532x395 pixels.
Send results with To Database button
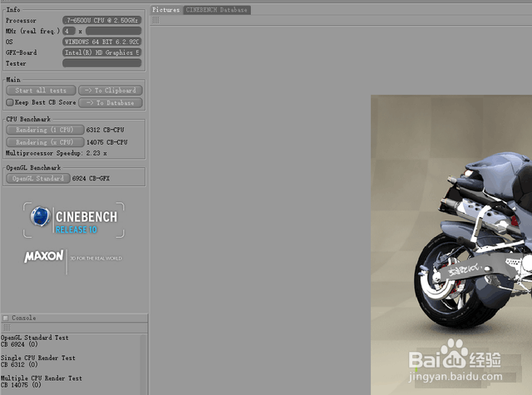(x=111, y=103)
